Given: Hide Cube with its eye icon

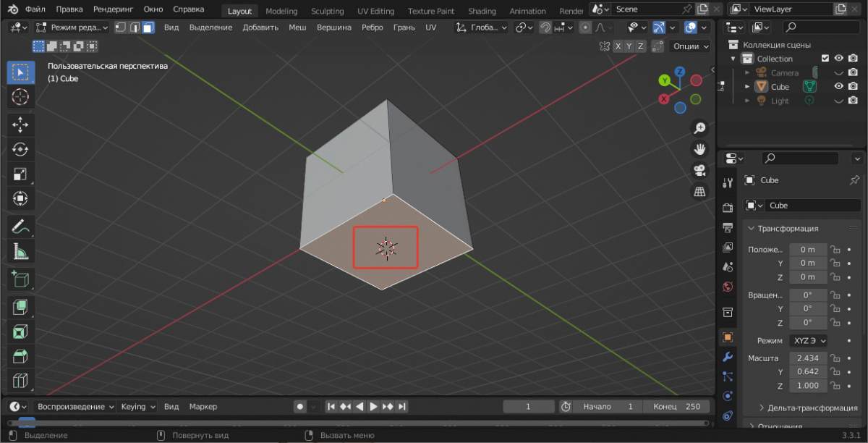Looking at the screenshot, I should (x=839, y=86).
